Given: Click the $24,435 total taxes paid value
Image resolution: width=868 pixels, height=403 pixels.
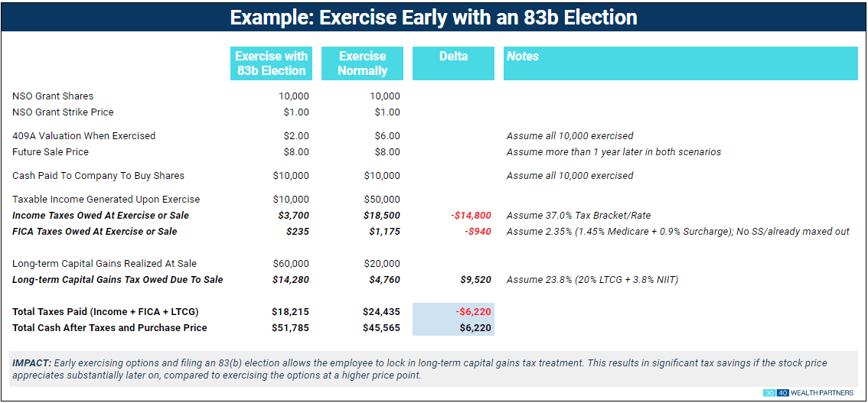Looking at the screenshot, I should point(381,312).
